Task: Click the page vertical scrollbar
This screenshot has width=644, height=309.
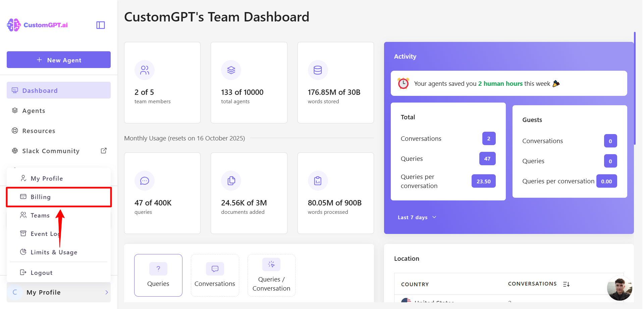Action: [635, 88]
